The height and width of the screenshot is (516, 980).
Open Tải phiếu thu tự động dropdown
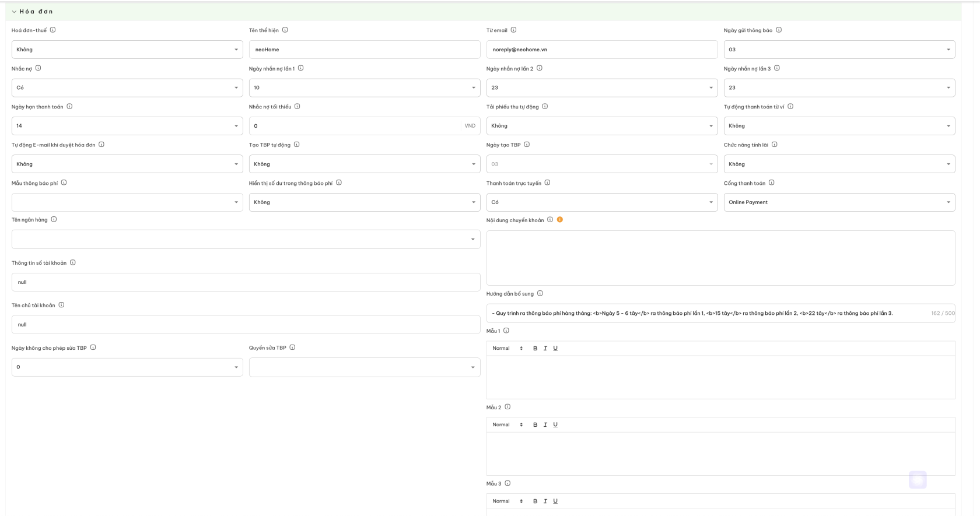click(602, 126)
